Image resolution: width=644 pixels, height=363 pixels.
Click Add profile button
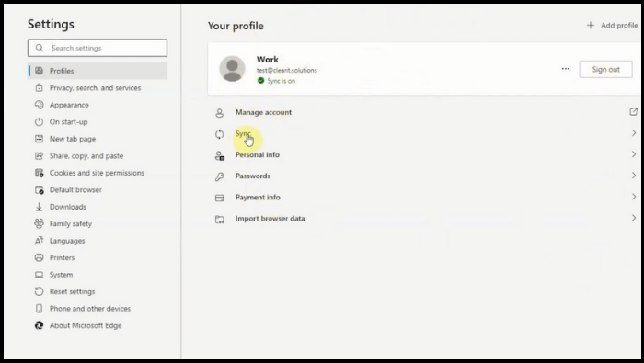[x=612, y=26]
